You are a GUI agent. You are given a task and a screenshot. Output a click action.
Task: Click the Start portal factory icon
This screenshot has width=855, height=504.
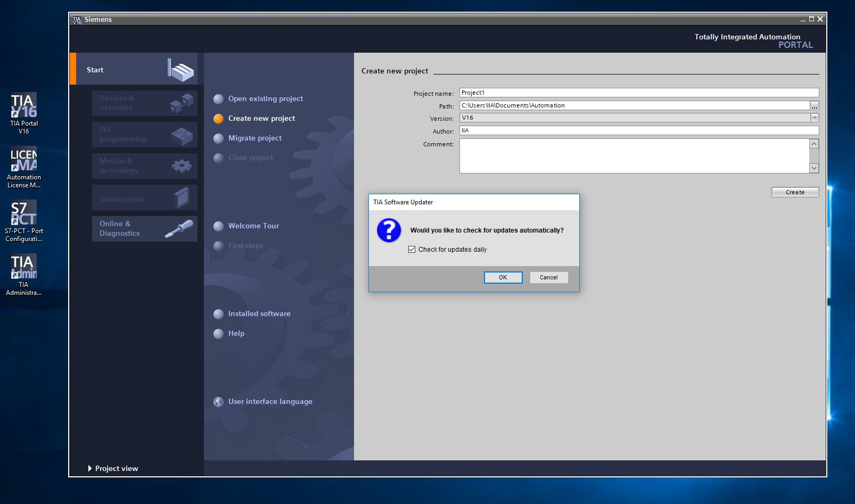click(x=180, y=70)
